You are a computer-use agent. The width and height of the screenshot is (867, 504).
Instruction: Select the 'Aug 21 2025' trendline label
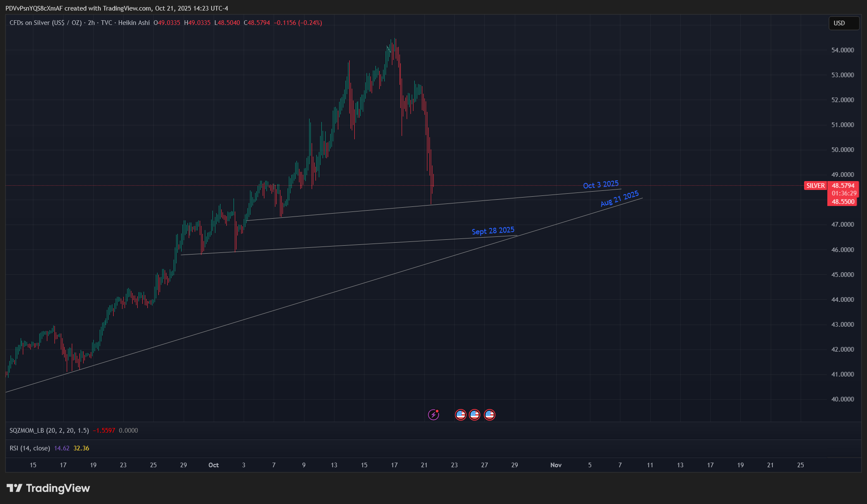point(620,198)
